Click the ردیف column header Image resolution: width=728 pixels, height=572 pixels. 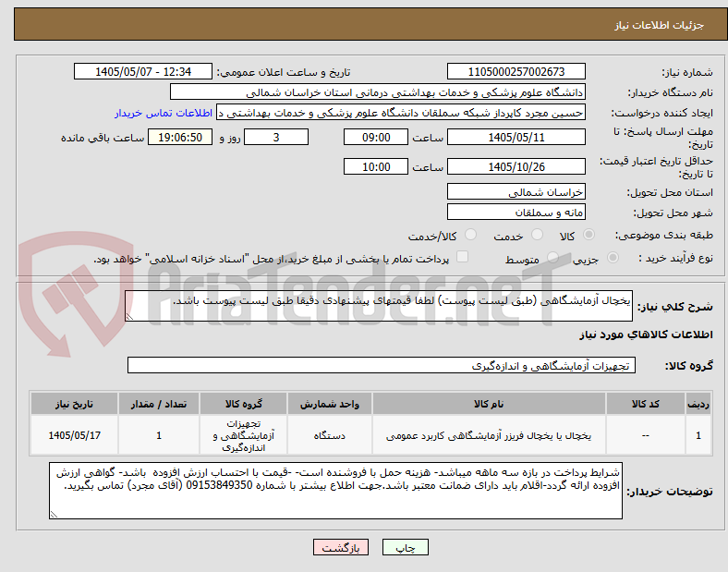point(698,404)
